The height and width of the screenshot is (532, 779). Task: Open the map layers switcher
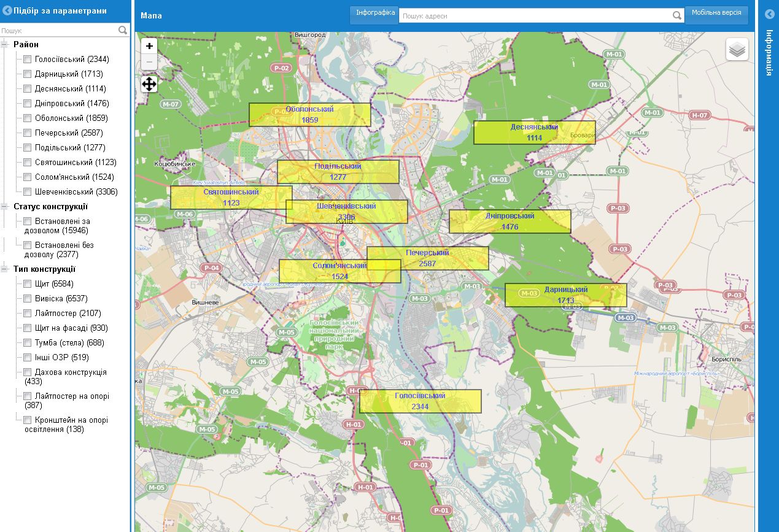click(737, 49)
